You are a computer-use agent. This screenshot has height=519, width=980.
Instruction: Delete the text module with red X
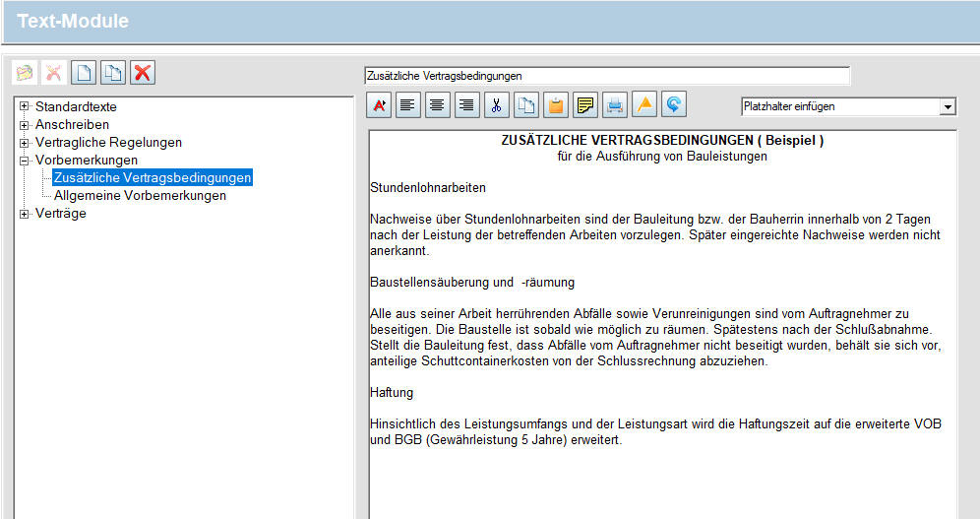[x=143, y=73]
